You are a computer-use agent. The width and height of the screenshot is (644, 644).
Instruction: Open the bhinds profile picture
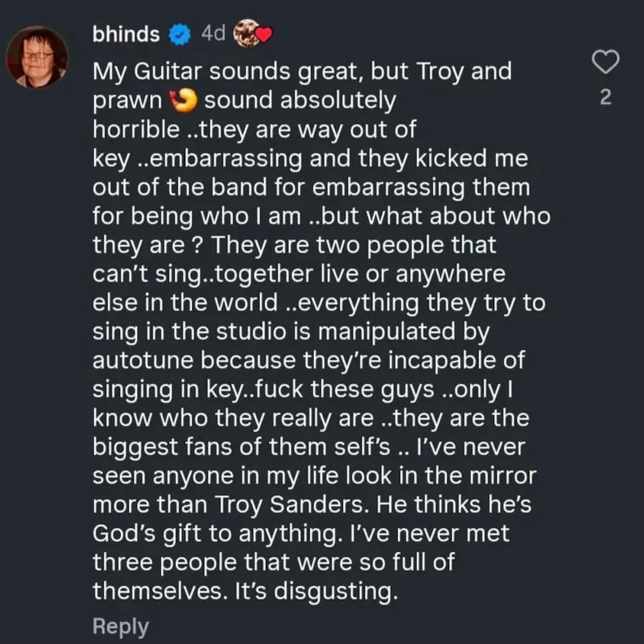point(37,57)
